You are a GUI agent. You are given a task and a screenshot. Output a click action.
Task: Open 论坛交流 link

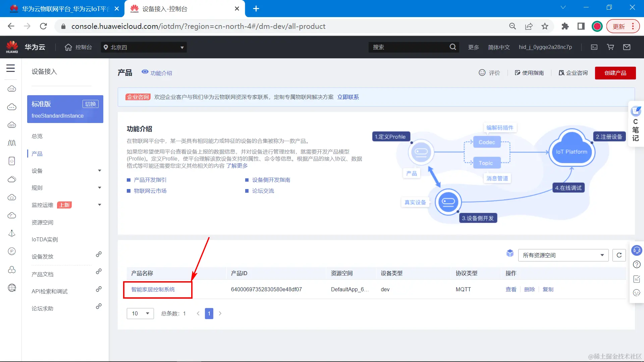(263, 191)
